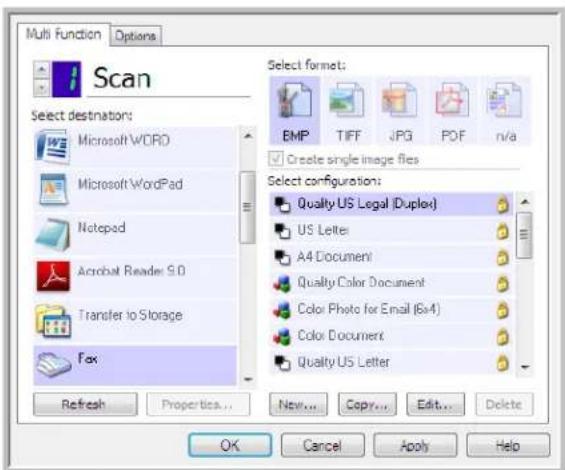This screenshot has height=470, width=565.
Task: Select Color Photo for Email (6x4)
Action: (391, 310)
